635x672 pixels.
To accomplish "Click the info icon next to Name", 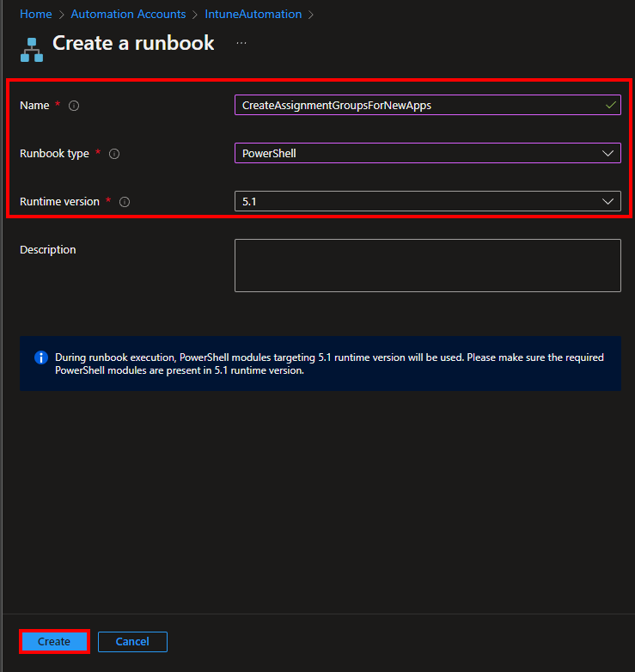I will (x=74, y=106).
